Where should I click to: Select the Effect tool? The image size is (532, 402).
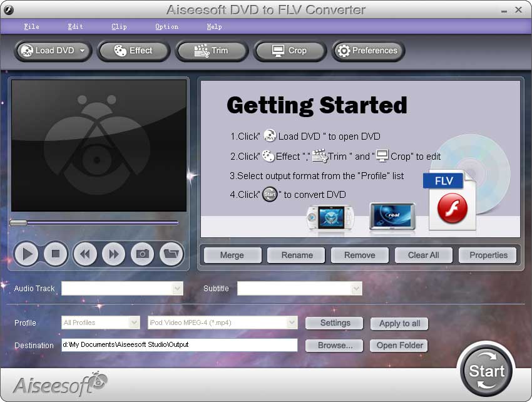[133, 51]
